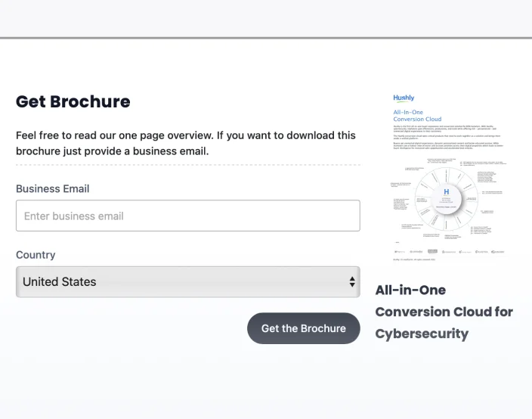The width and height of the screenshot is (532, 419).
Task: Select the Get Brochure heading
Action: point(73,101)
